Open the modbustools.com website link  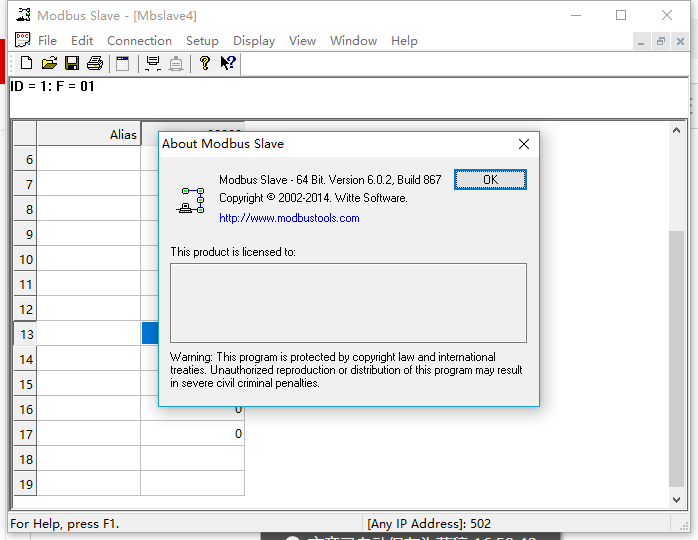289,218
